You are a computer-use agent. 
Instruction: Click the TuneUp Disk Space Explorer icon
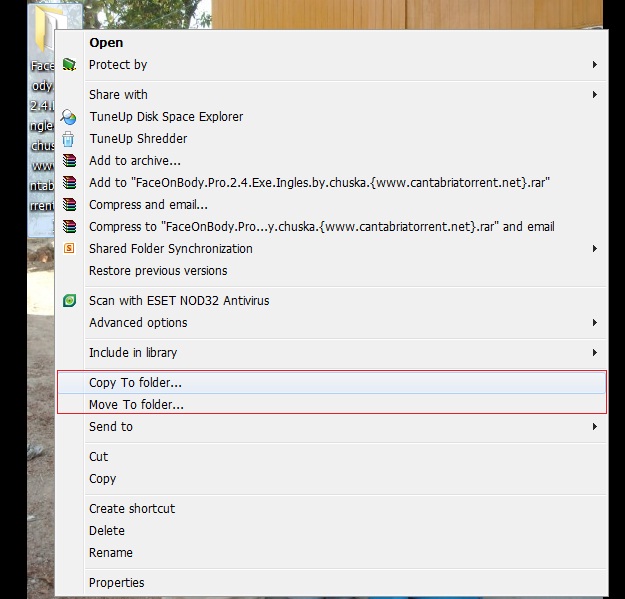(x=69, y=117)
